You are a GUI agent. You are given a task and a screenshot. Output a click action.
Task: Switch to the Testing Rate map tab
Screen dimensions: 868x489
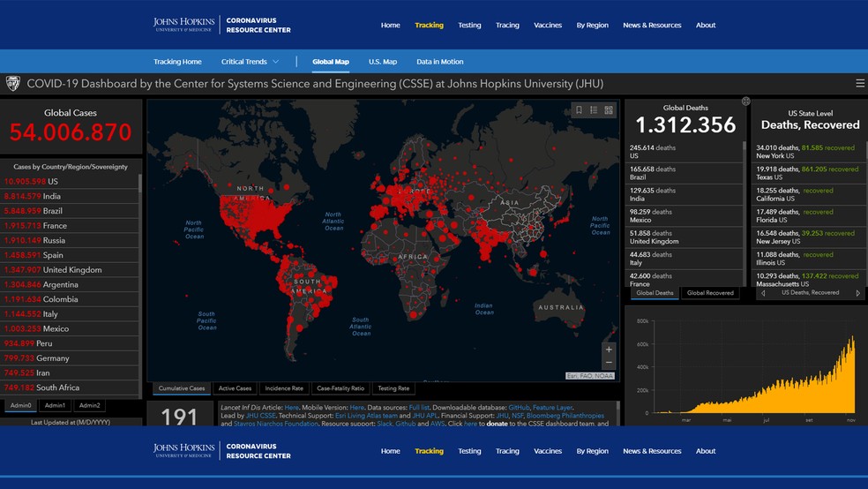click(393, 388)
